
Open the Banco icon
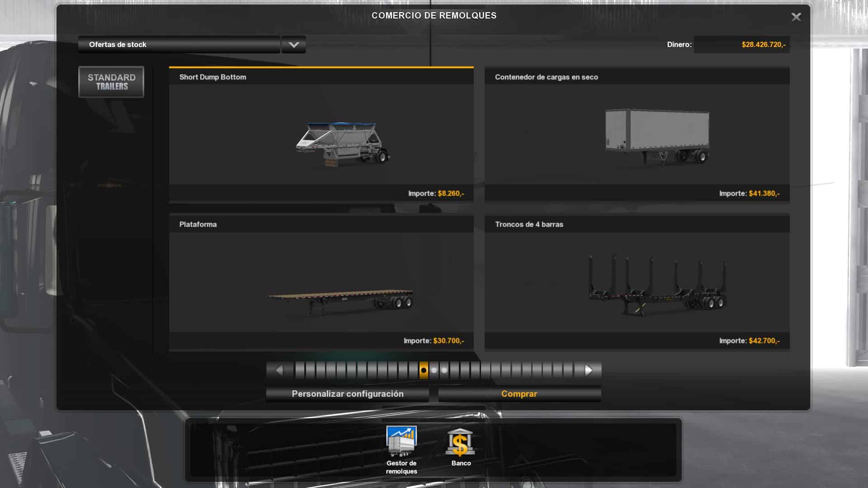coord(460,442)
